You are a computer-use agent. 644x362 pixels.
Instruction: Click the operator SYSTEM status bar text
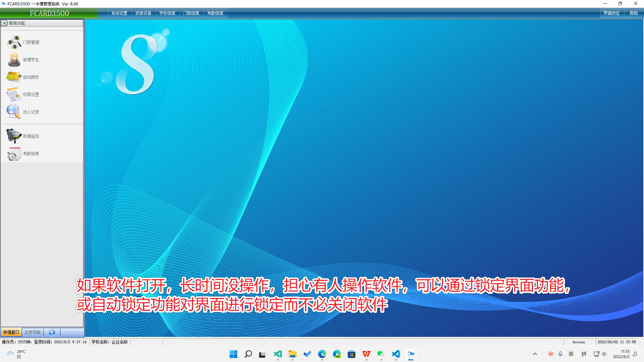tap(44, 342)
